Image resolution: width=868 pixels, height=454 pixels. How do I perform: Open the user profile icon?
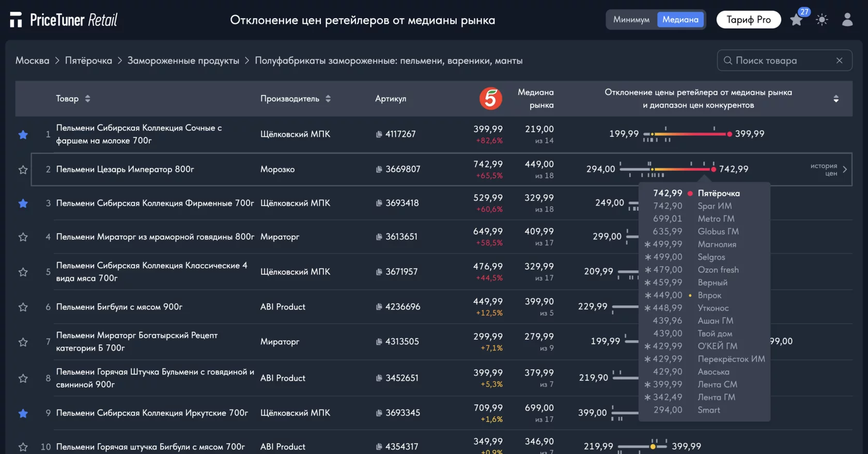(847, 20)
